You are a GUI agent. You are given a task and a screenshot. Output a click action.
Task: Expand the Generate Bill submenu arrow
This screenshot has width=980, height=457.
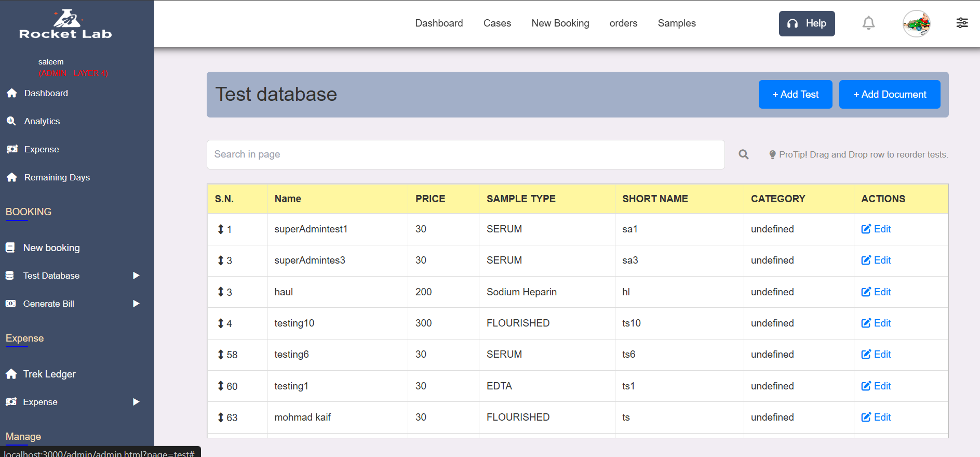pos(136,304)
